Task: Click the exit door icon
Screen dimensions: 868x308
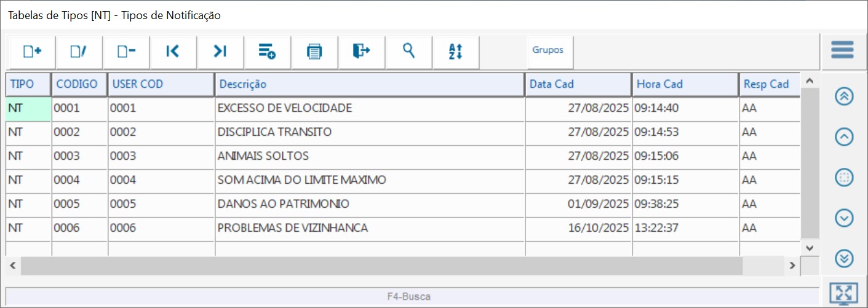Action: [x=362, y=52]
